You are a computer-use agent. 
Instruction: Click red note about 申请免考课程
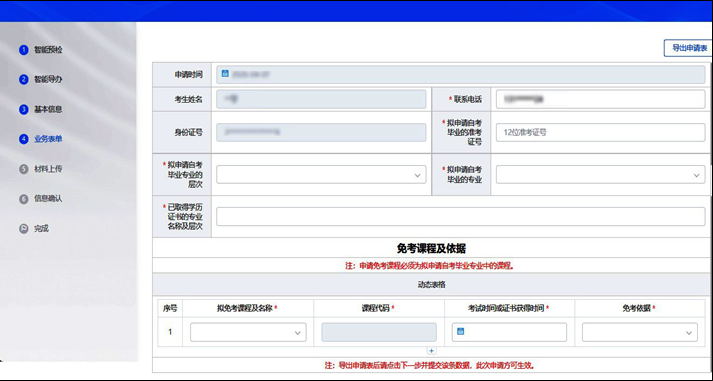tap(429, 266)
